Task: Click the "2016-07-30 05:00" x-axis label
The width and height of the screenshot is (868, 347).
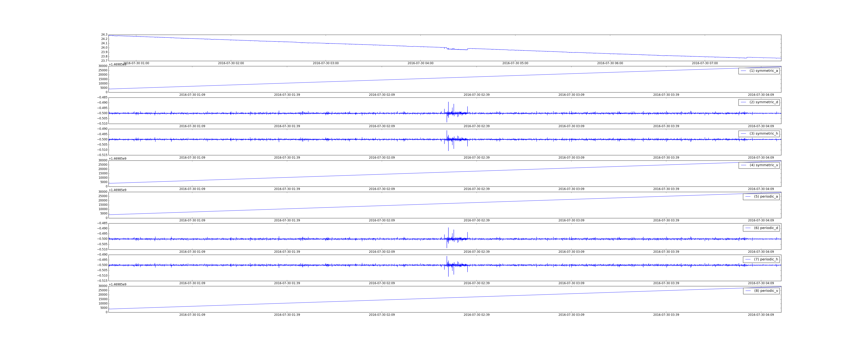Action: point(515,63)
